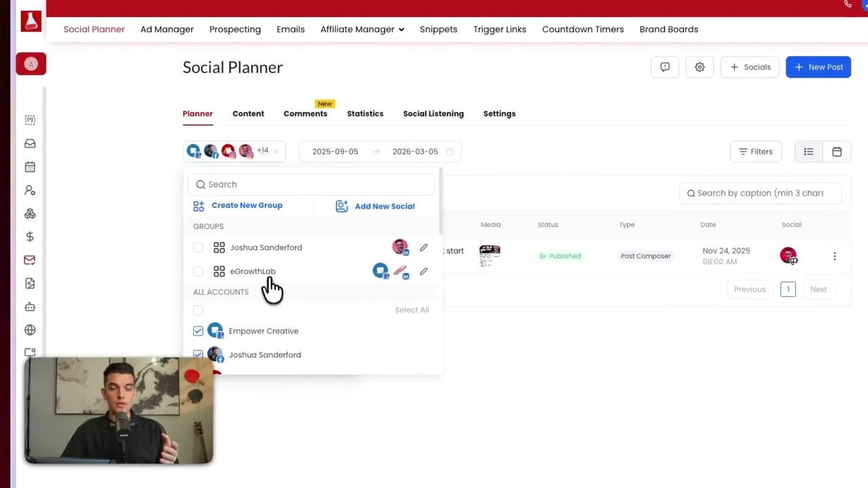This screenshot has width=868, height=488.
Task: Uncheck the Empower Creative account checkbox
Action: [x=198, y=331]
